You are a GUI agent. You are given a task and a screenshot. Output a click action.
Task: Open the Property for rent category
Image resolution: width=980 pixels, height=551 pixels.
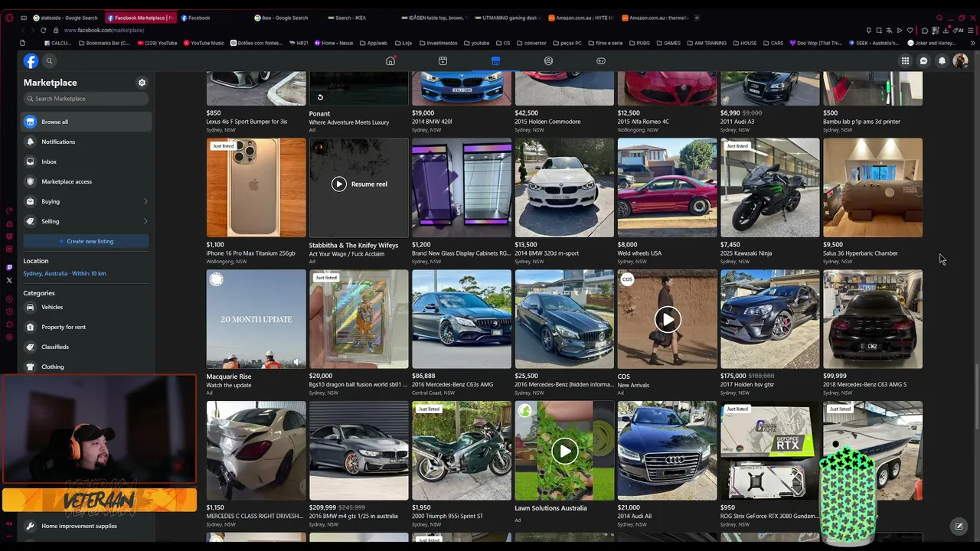coord(86,327)
